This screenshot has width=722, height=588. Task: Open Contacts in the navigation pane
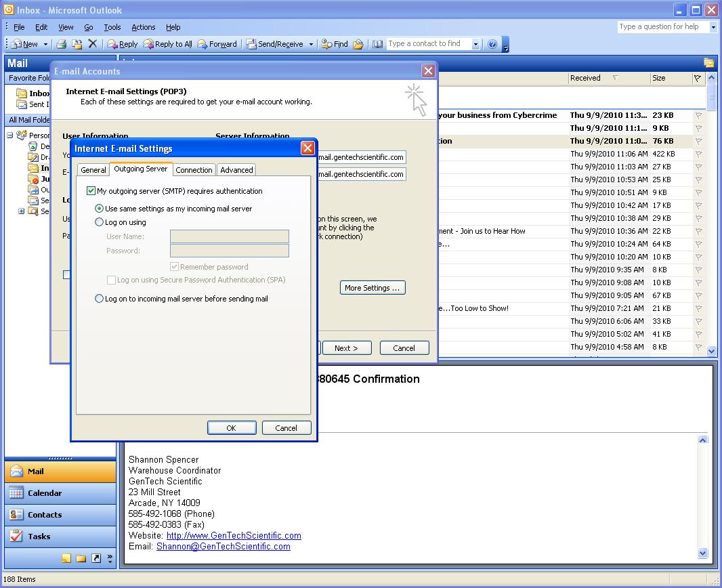pos(60,515)
